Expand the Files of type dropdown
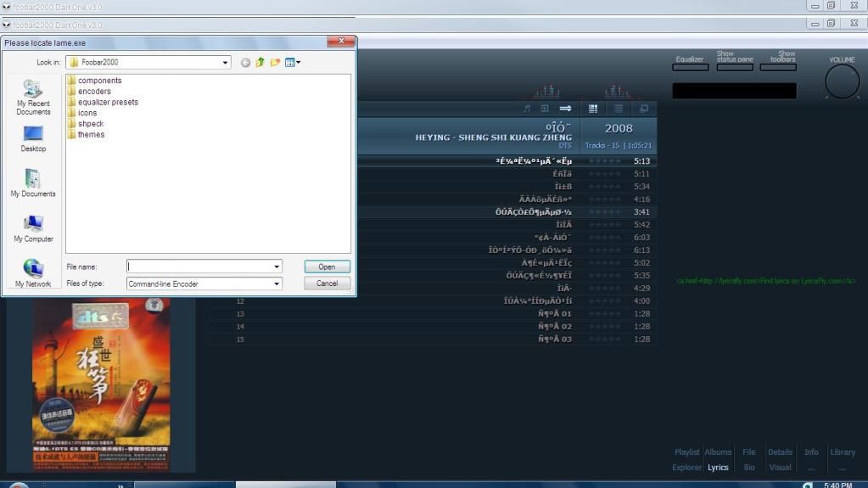Viewport: 868px width, 488px height. [277, 283]
